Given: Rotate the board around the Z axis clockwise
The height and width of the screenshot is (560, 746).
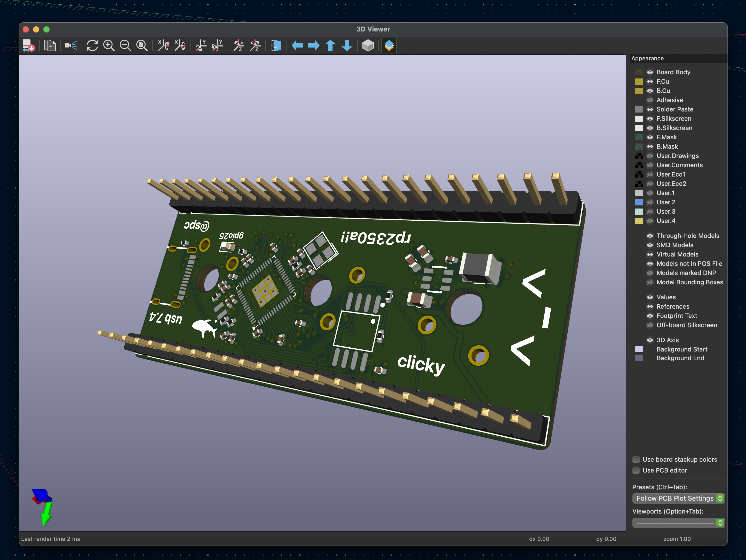Looking at the screenshot, I should pos(239,45).
